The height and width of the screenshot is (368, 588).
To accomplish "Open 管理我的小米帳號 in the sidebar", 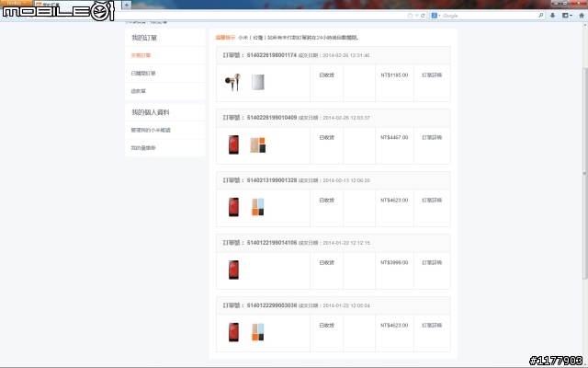I will [x=151, y=130].
